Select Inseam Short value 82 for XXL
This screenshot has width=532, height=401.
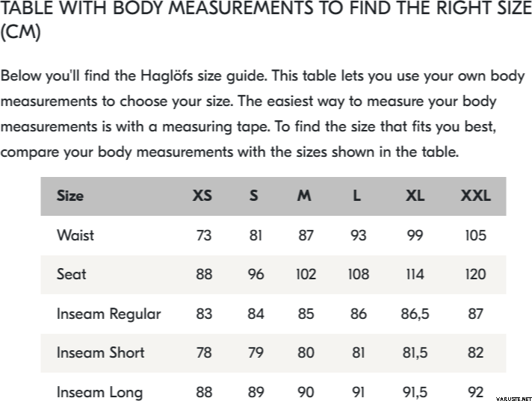coord(475,352)
